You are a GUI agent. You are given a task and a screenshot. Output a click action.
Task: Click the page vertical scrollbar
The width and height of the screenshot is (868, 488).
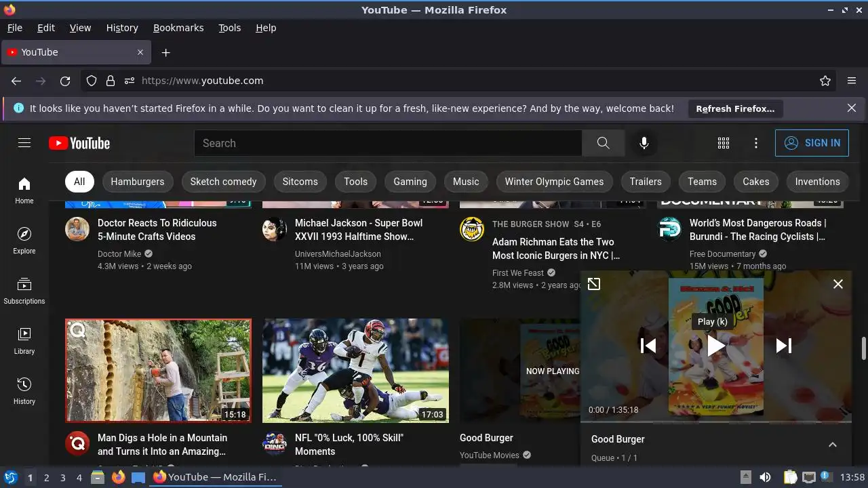pyautogui.click(x=863, y=348)
